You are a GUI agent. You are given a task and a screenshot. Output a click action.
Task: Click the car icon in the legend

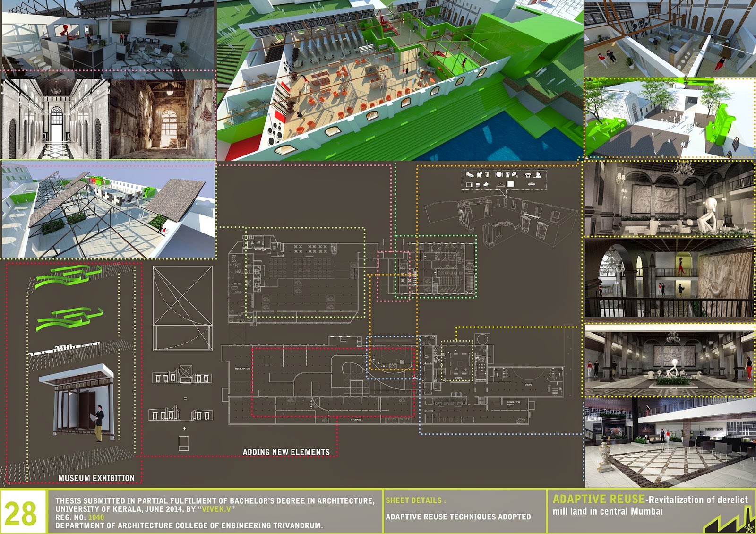pyautogui.click(x=532, y=184)
